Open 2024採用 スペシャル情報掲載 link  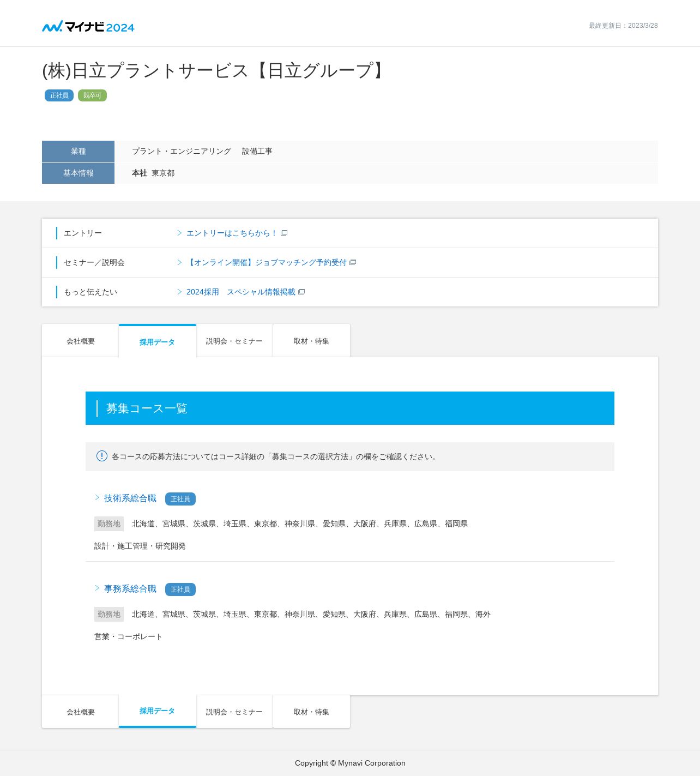(241, 292)
